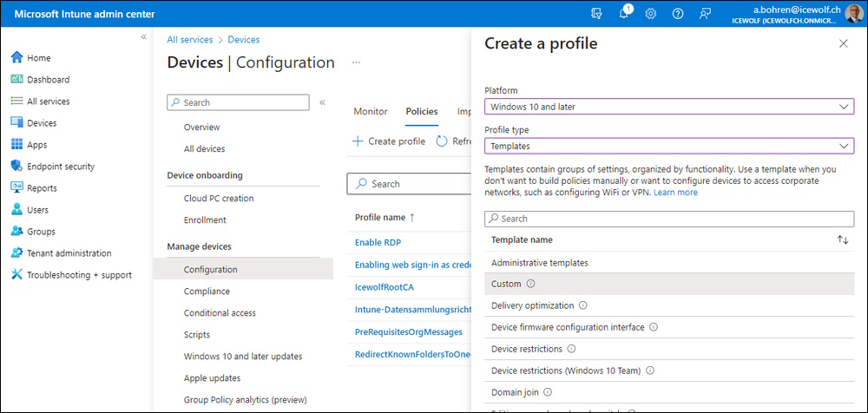This screenshot has width=868, height=413.
Task: Click the Groups people icon
Action: tap(17, 232)
